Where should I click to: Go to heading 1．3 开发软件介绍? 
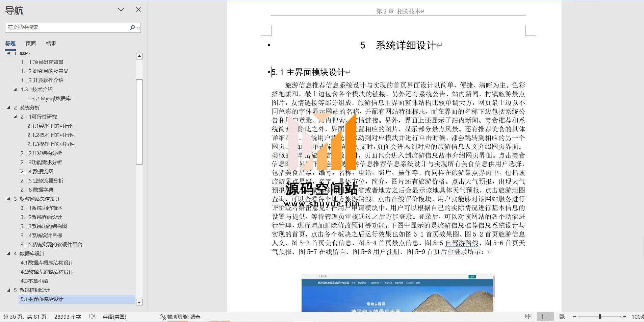[42, 80]
